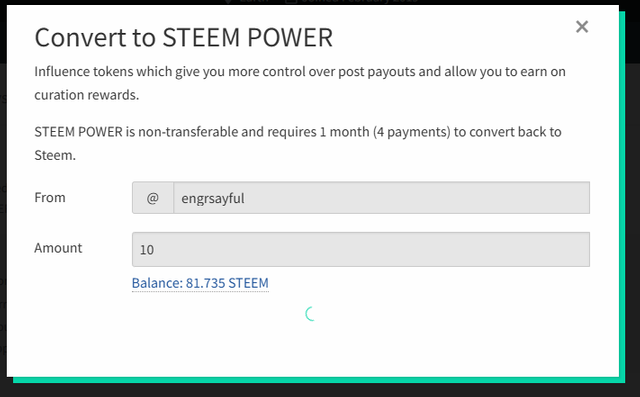Click the dark overlay below the dialog

tap(320, 390)
